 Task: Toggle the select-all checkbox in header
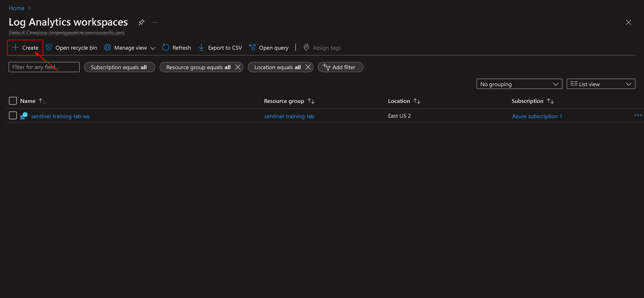13,101
